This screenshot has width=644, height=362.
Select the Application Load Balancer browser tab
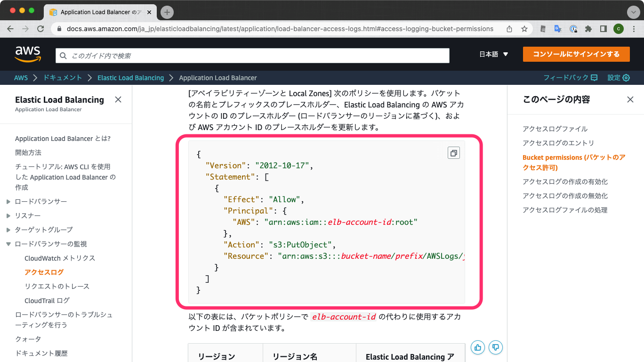point(100,12)
